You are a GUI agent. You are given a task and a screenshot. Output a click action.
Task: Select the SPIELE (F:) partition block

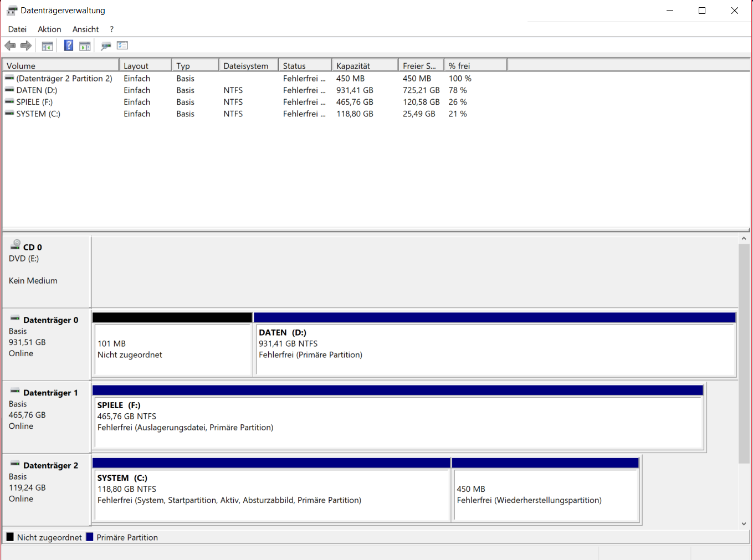pos(398,417)
